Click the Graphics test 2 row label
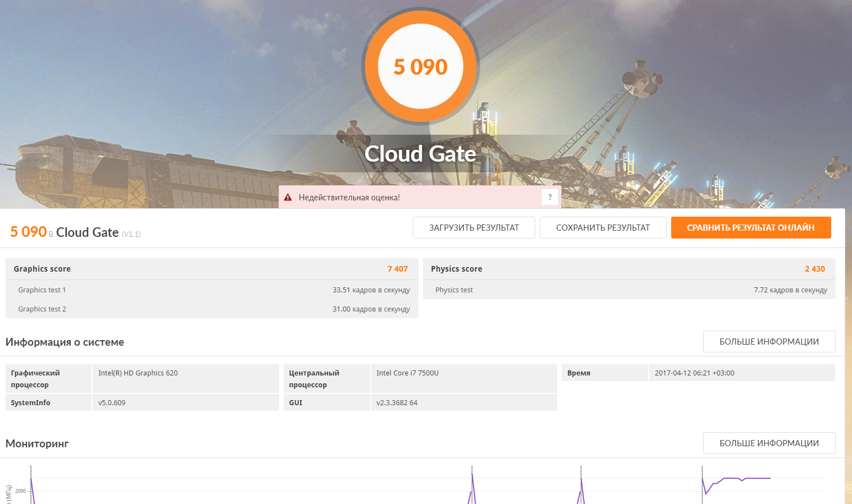The image size is (852, 504). [42, 309]
